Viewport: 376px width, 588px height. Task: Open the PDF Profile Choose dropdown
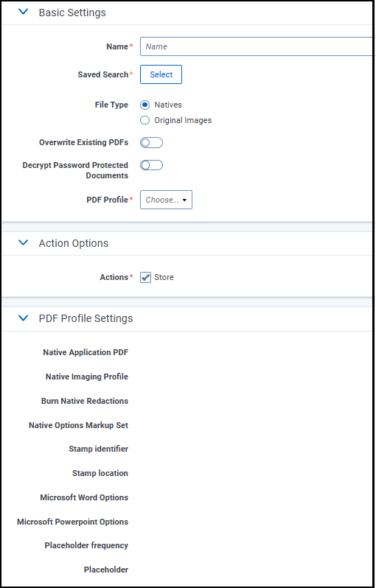(x=166, y=200)
